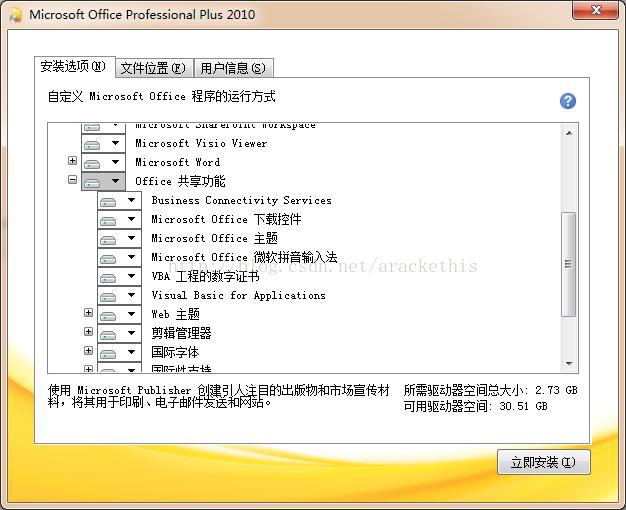Viewport: 626px width, 510px height.
Task: Open install option dropdown for Microsoft Word
Action: pos(103,163)
